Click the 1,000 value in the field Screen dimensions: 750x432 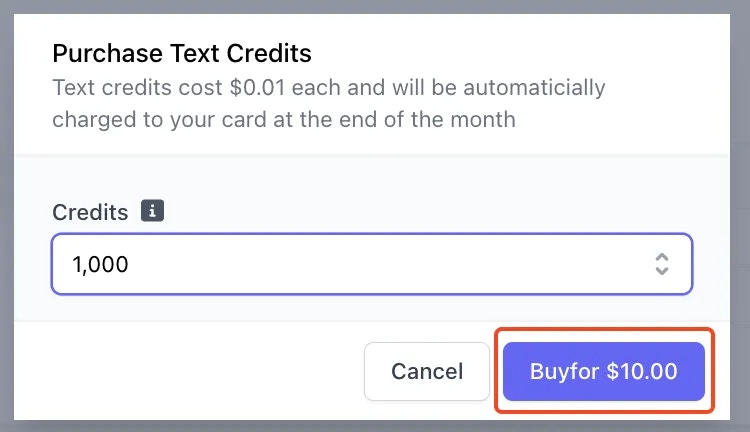pos(100,264)
